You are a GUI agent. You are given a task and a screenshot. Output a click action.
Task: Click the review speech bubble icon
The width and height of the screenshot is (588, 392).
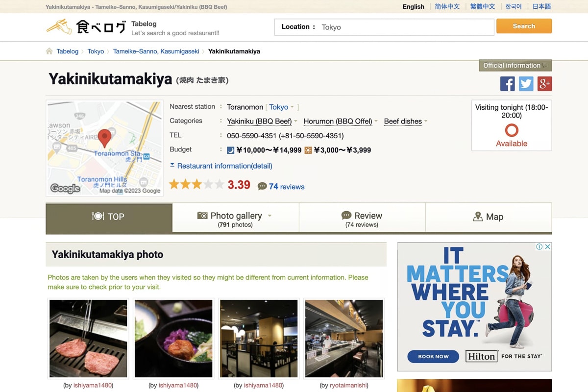(262, 187)
